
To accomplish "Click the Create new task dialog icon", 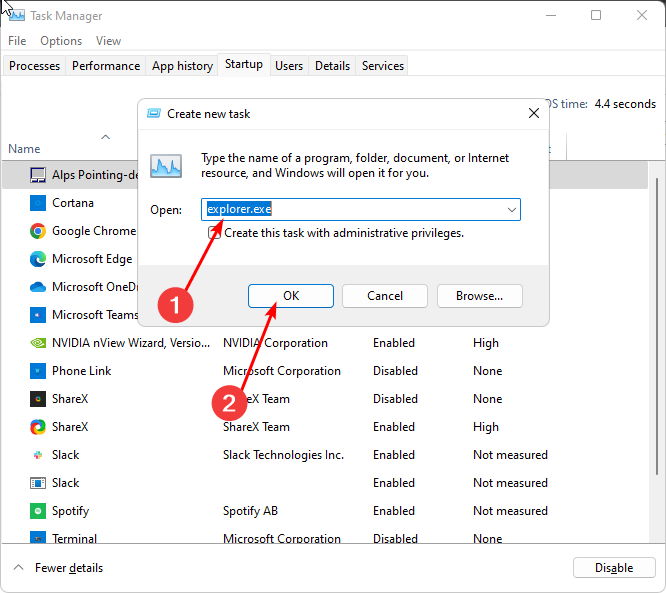I will (154, 113).
